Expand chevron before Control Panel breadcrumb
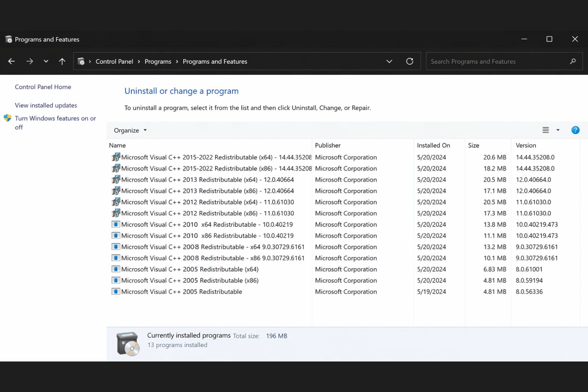Screen dimensions: 588x392 [90, 61]
